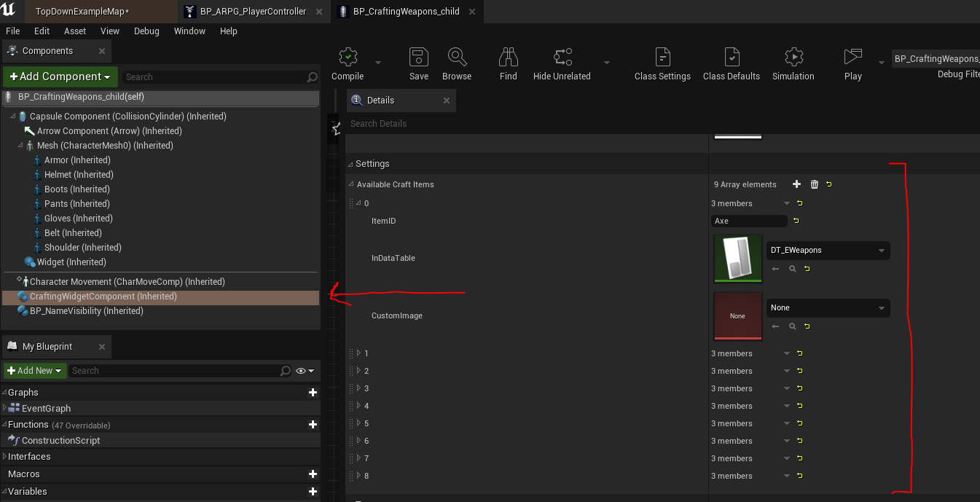Open Window menu
Viewport: 980px width, 502px height.
189,31
